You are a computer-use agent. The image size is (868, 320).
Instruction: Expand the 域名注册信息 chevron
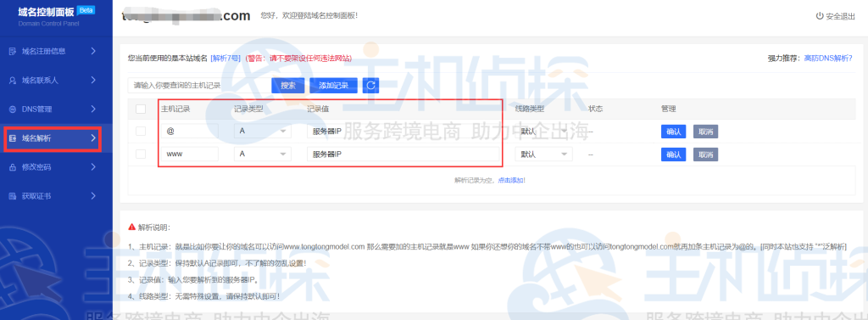tap(93, 51)
